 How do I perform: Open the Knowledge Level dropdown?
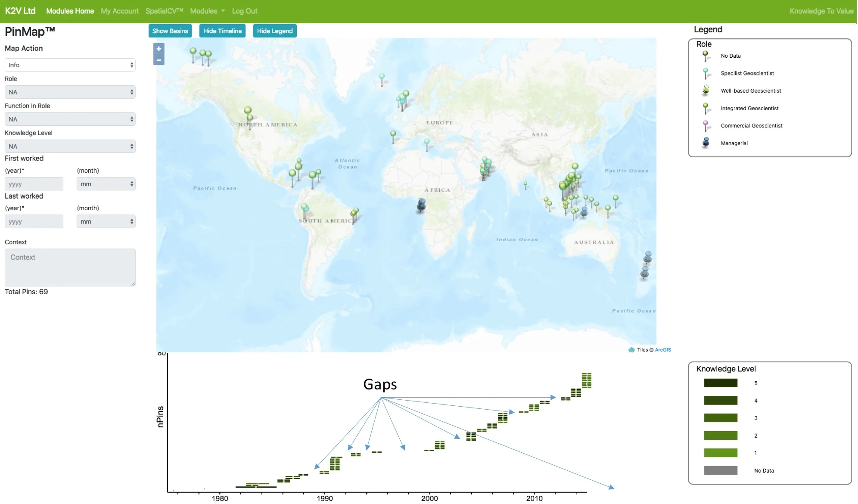pos(70,146)
